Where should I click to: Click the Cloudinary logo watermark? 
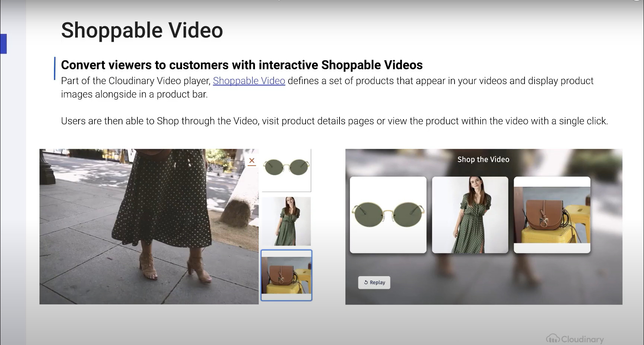coord(575,339)
